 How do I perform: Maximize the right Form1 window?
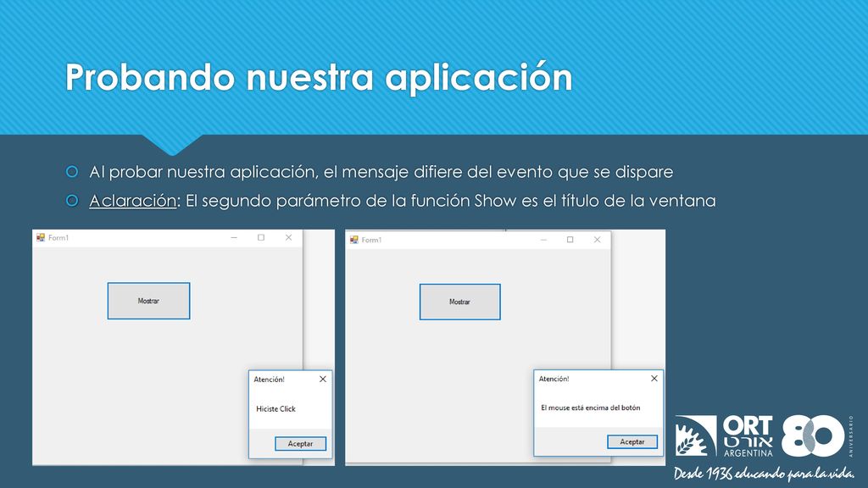[x=570, y=240]
